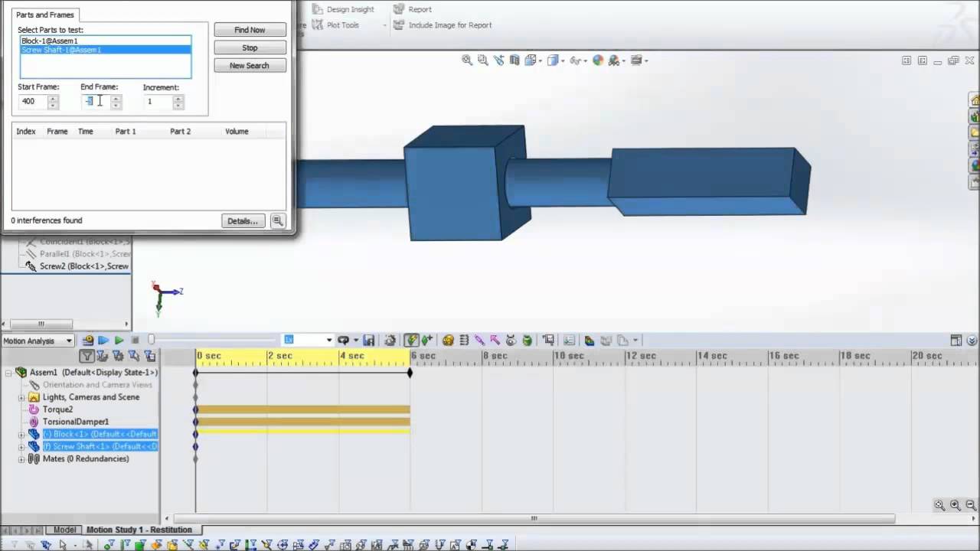980x551 pixels.
Task: Expand the Block<1> component node
Action: 21,434
